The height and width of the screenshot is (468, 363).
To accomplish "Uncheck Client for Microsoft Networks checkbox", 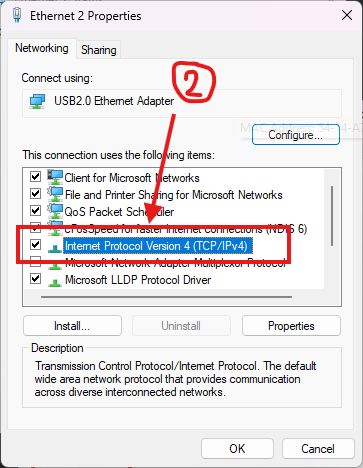I will pyautogui.click(x=35, y=176).
